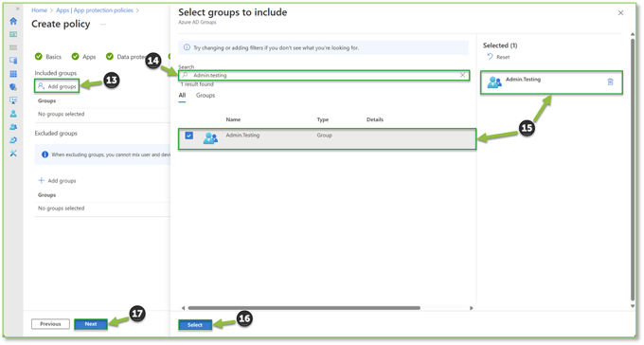Screen dimensions: 644x345
Task: Click Admin.Testing in the Selected list
Action: pos(551,82)
